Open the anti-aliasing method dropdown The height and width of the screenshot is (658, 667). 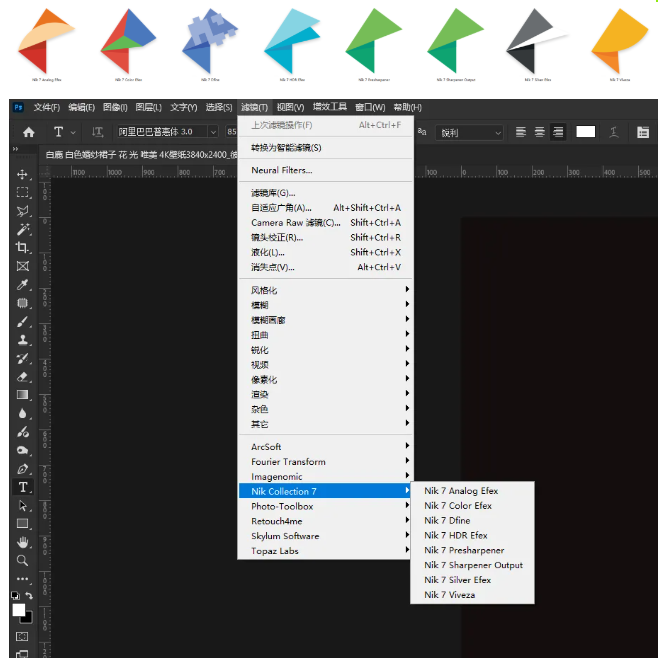point(470,133)
